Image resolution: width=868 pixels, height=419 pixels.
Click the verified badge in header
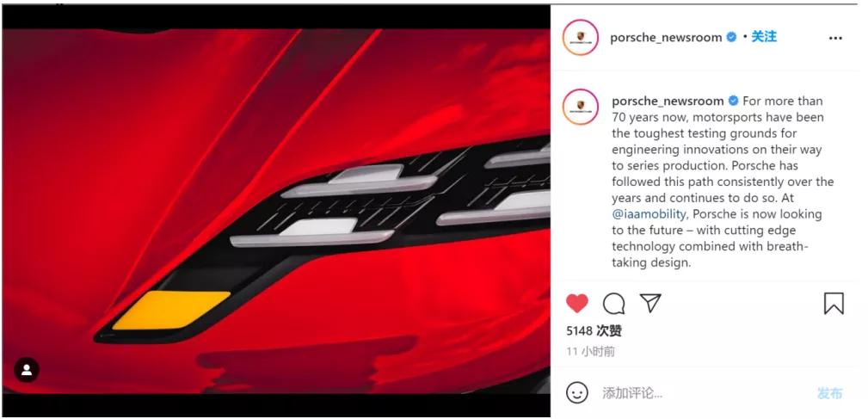coord(731,37)
